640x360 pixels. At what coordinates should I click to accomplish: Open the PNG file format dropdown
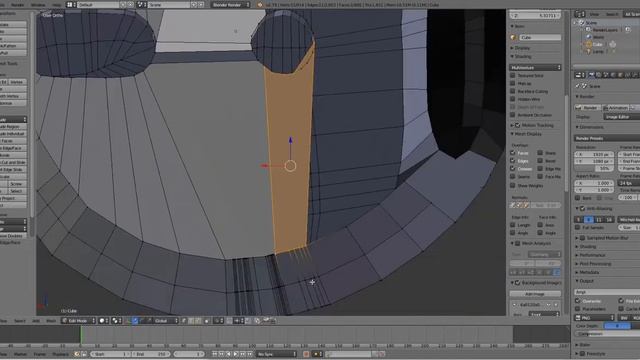tap(594, 318)
